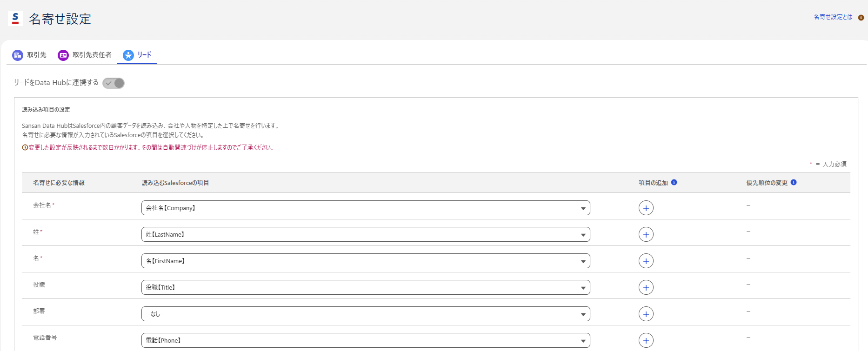The image size is (868, 351).
Task: Toggle リードをData Hubに連携する switch
Action: click(x=114, y=83)
